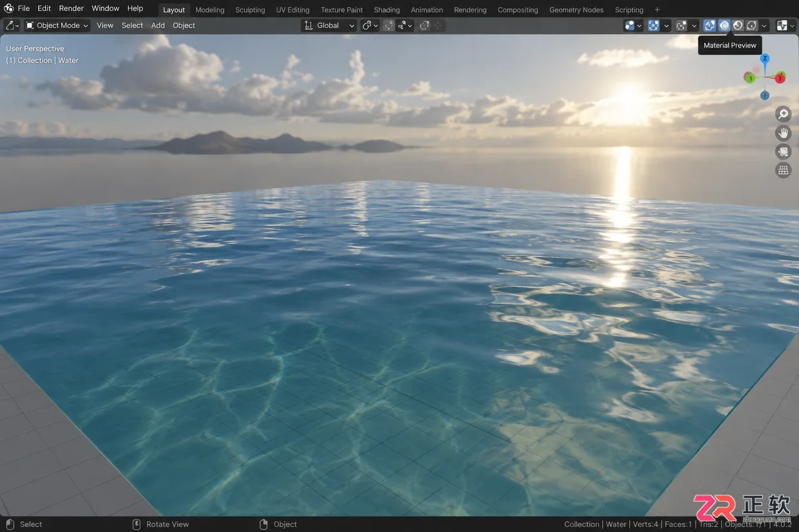Open the Help menu

(135, 8)
